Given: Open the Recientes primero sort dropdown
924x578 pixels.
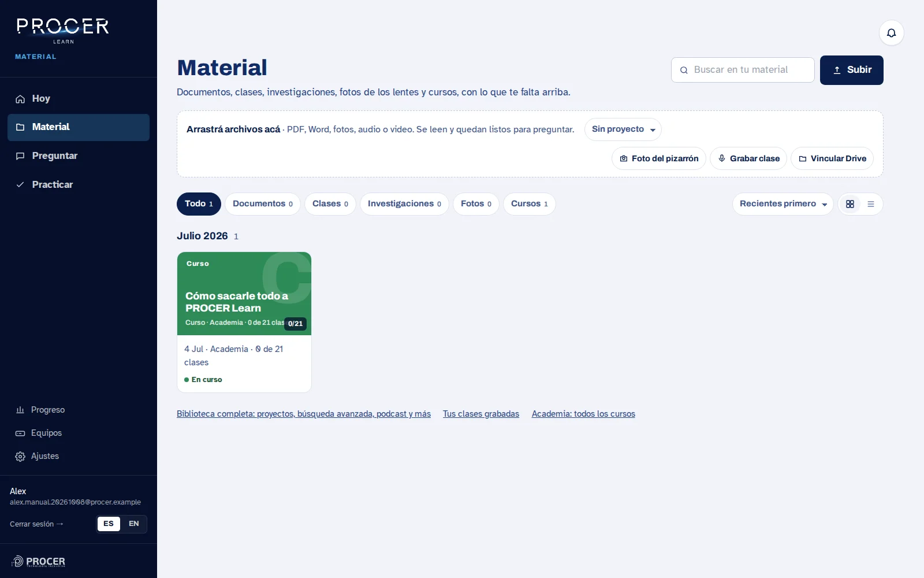Looking at the screenshot, I should pos(783,204).
